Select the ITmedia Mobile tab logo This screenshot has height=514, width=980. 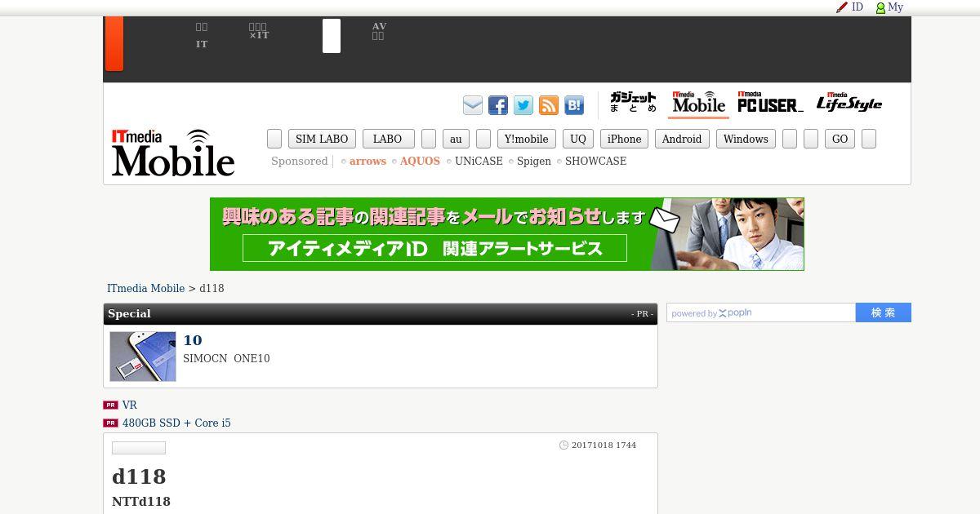pyautogui.click(x=698, y=103)
